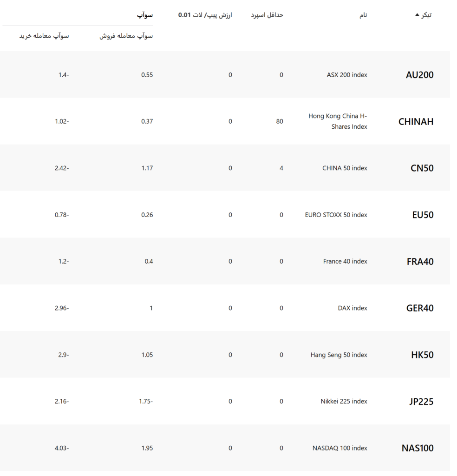Open the CHINAH ticker
The image size is (457, 476).
pos(416,121)
